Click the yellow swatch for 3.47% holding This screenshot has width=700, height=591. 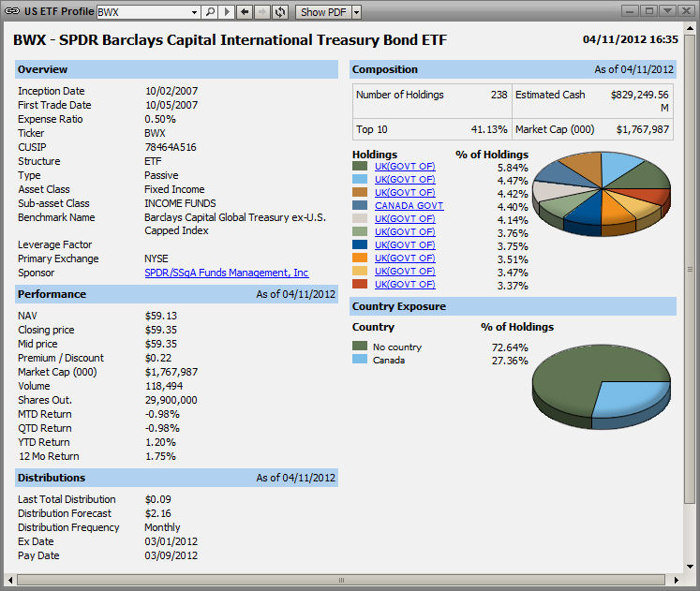360,271
